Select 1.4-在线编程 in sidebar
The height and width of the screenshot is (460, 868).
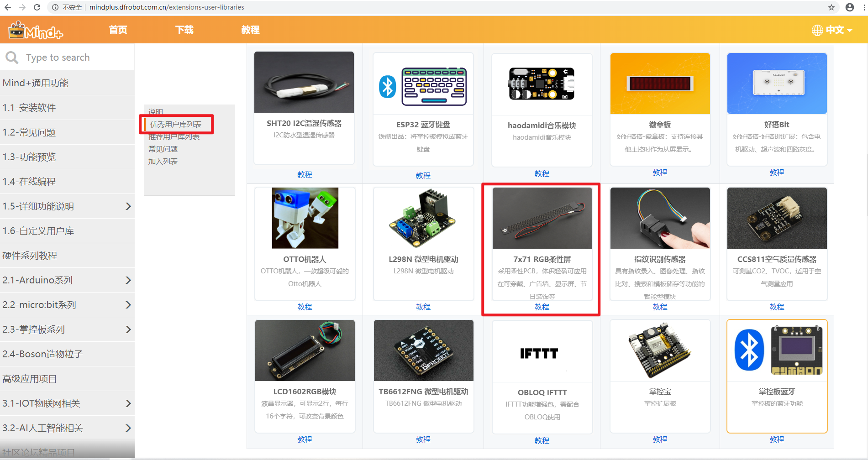point(67,182)
